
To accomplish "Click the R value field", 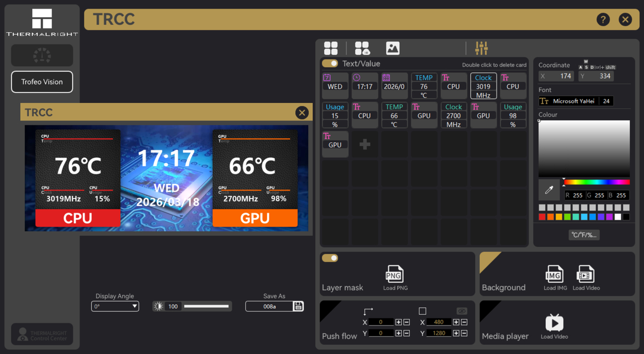I will [x=575, y=195].
